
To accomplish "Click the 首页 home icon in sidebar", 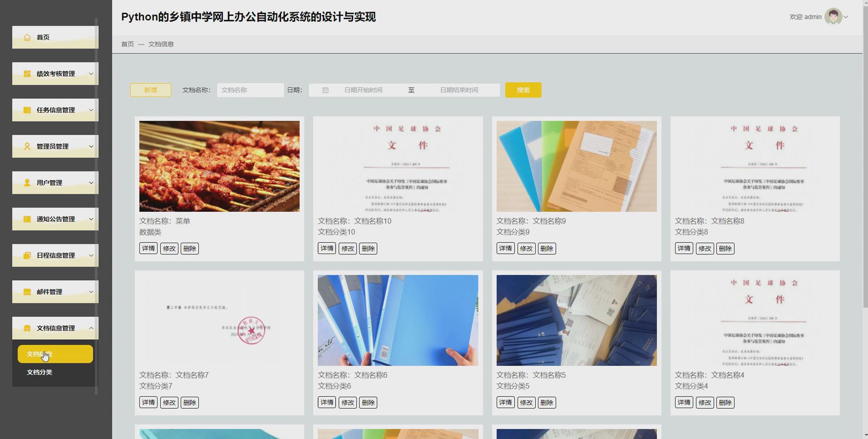I will (x=27, y=37).
